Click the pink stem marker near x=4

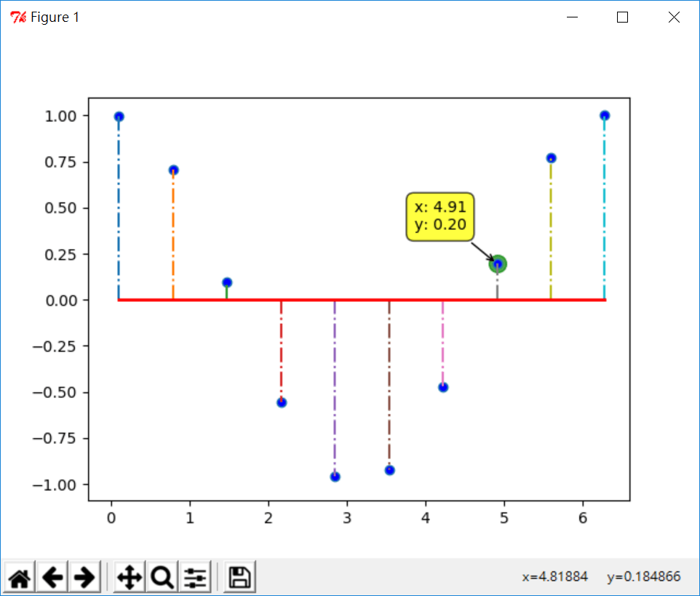coord(442,387)
